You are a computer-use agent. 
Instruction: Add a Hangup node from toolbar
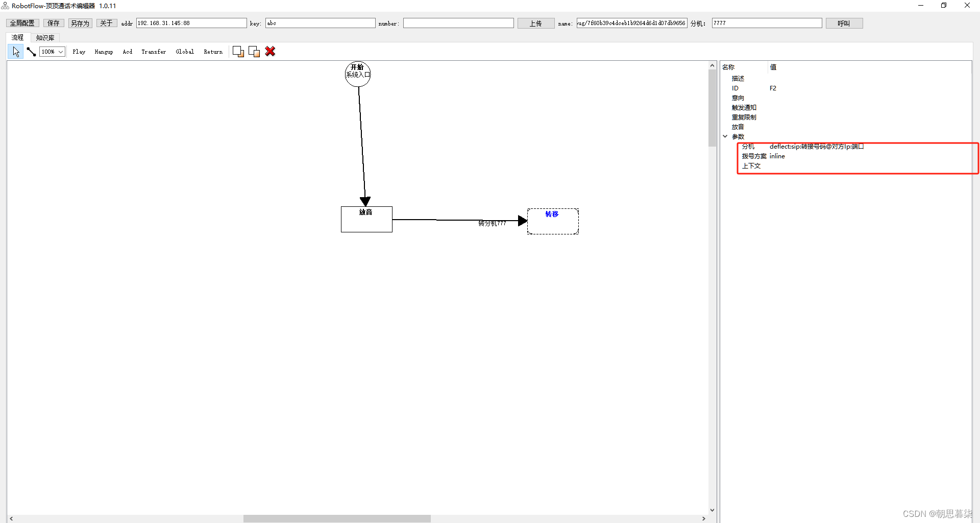[104, 52]
